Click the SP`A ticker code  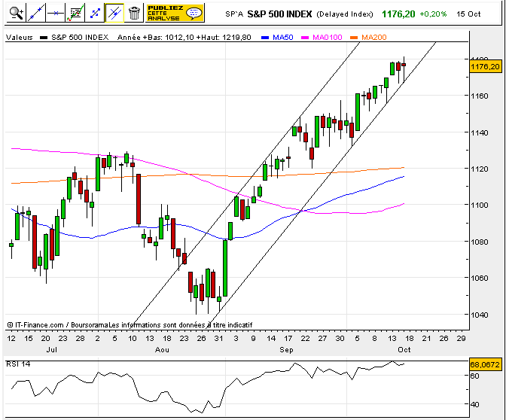tap(234, 14)
